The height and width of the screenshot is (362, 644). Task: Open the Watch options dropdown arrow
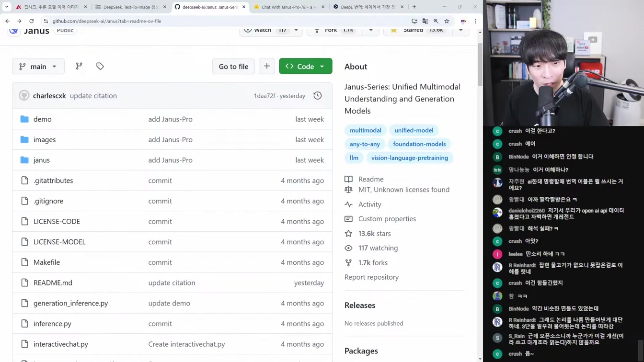pyautogui.click(x=296, y=30)
